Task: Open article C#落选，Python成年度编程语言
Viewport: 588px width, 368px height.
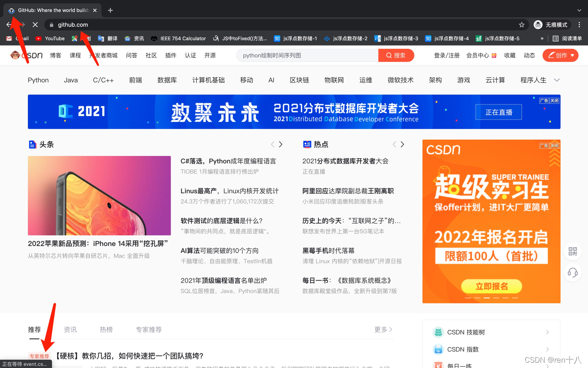Action: coord(228,161)
